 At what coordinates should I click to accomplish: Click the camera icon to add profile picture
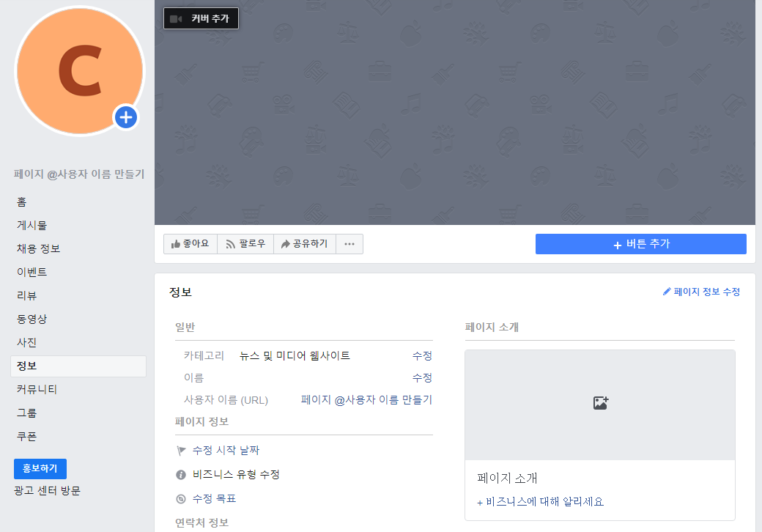(125, 117)
